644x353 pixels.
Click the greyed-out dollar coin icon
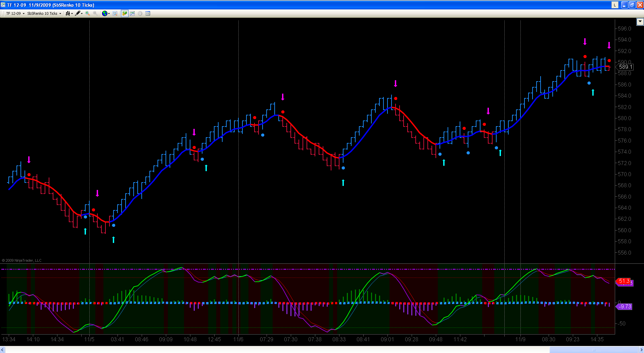(140, 13)
